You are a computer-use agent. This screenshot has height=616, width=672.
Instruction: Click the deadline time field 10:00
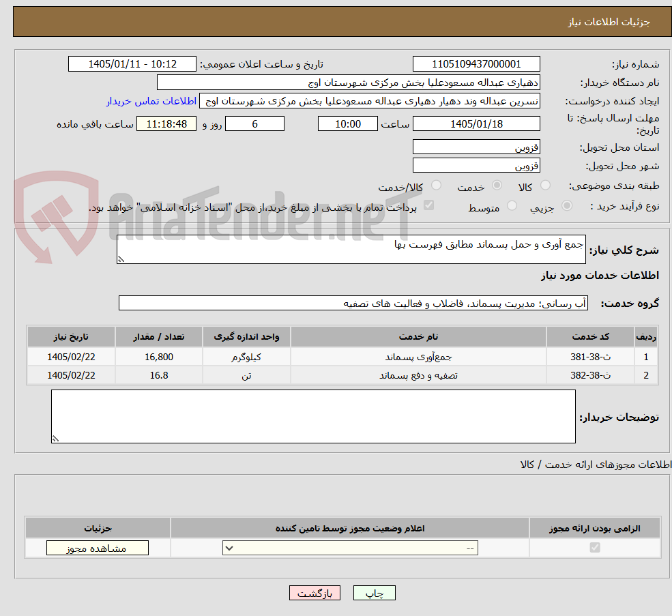pyautogui.click(x=347, y=124)
